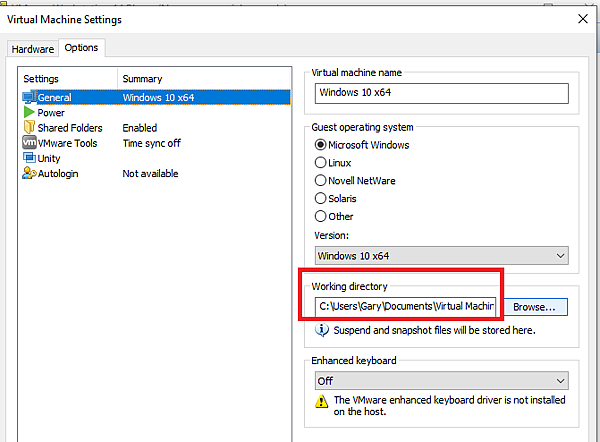The height and width of the screenshot is (442, 600).
Task: Click the Unity windows icon
Action: tap(29, 158)
